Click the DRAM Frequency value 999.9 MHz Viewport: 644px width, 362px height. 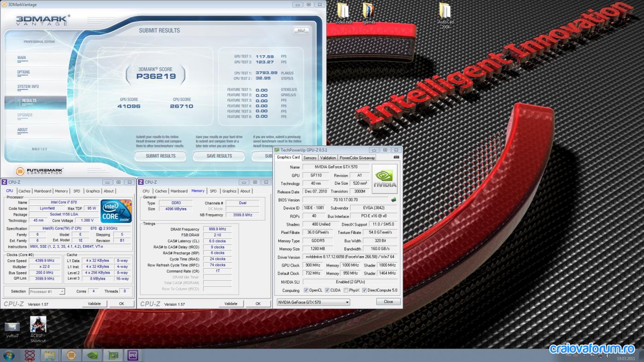tap(217, 229)
